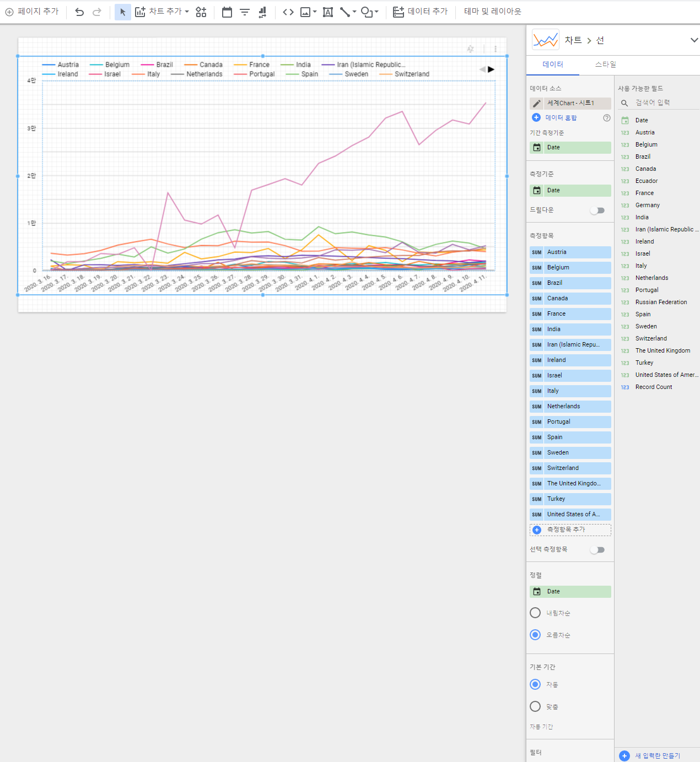Click the 페이지 추가 (add page) button

tap(32, 12)
